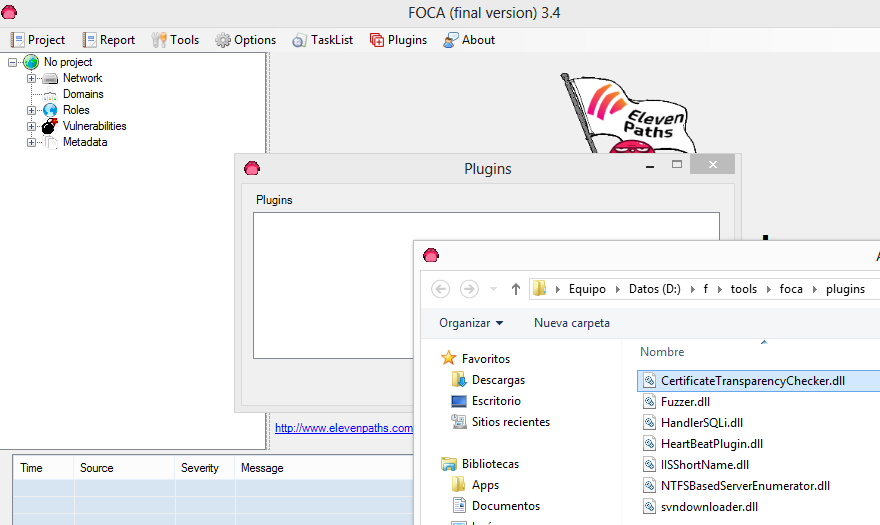Open the Tools menu
Viewport: 880px width, 525px height.
(x=175, y=40)
